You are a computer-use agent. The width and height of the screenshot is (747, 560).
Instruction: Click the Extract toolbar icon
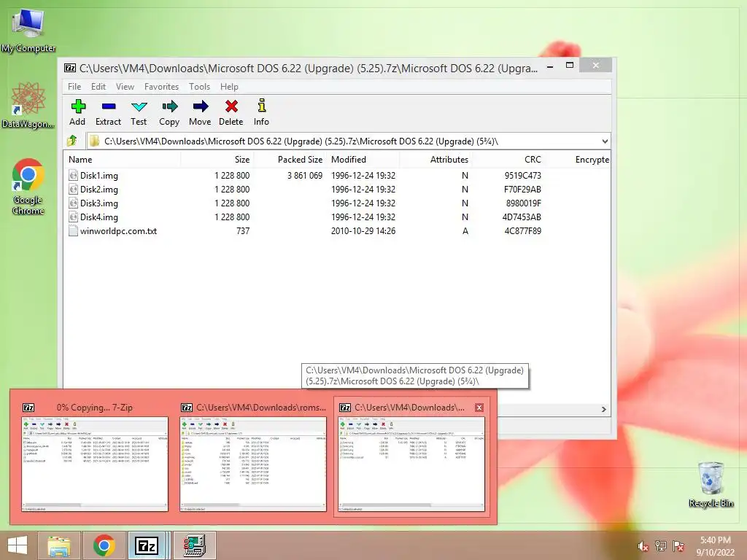pos(109,106)
